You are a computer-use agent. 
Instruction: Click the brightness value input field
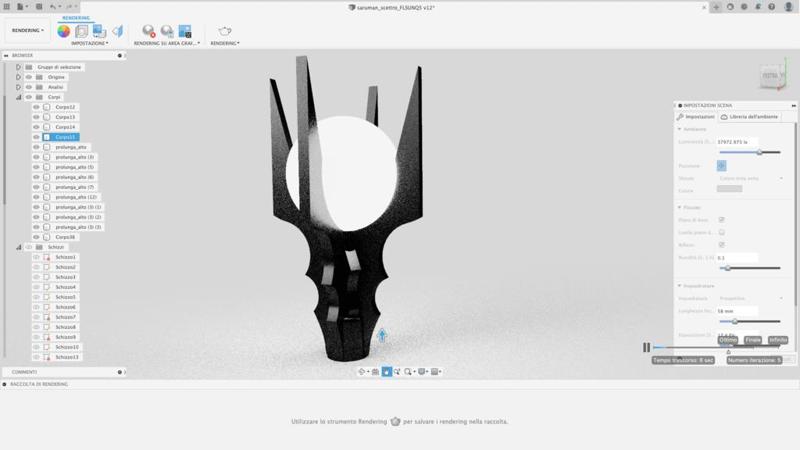737,142
